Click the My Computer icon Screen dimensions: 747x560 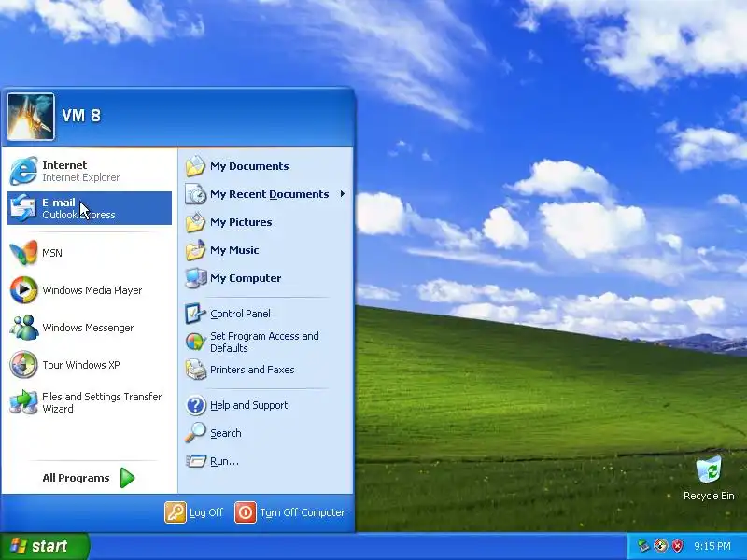[x=195, y=278]
